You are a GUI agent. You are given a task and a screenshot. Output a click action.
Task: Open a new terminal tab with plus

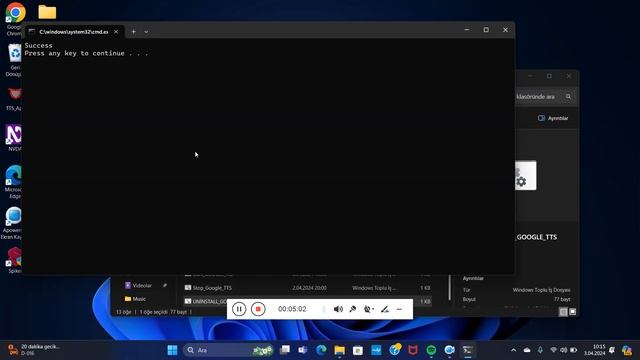coord(133,31)
